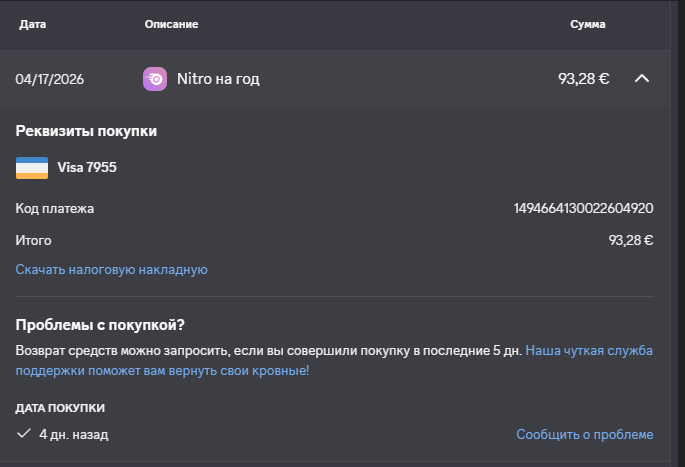Image resolution: width=685 pixels, height=467 pixels.
Task: Click the payment date 04/17/2026
Action: (x=50, y=79)
